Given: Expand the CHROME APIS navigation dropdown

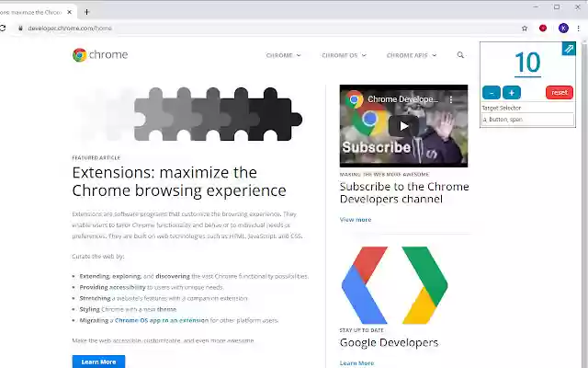Looking at the screenshot, I should (412, 55).
